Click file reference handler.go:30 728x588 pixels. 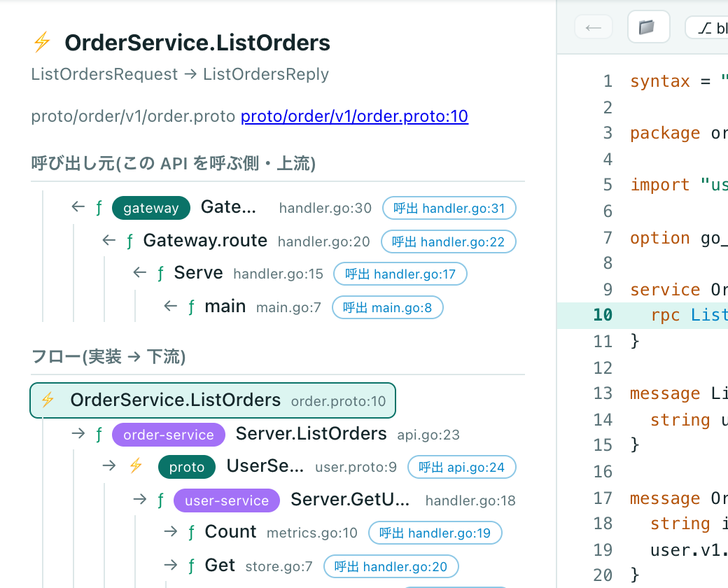[x=325, y=208]
